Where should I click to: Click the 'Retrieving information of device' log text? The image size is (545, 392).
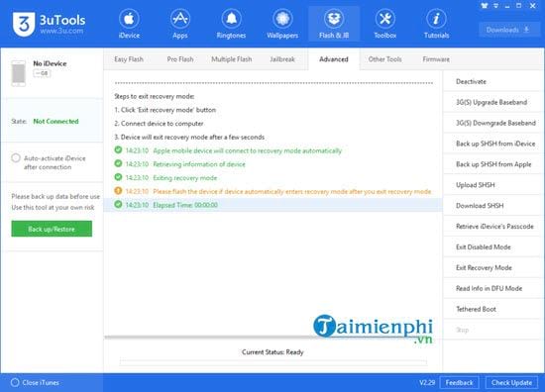(199, 164)
